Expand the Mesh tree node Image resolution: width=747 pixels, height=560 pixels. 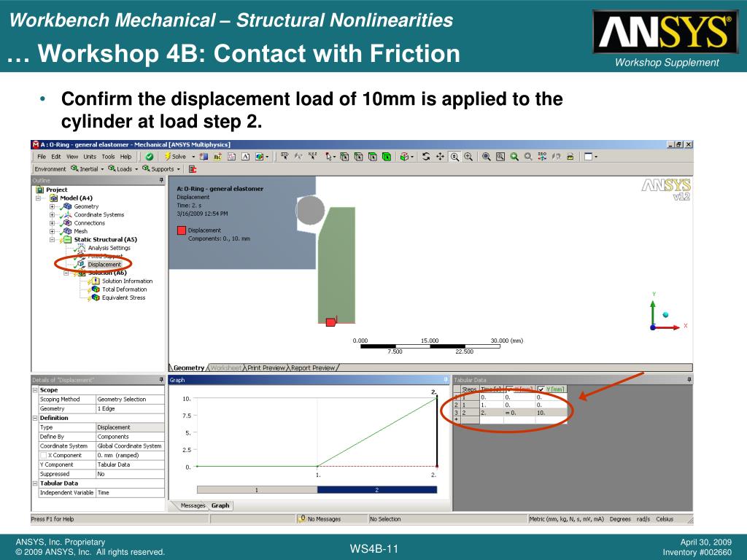[52, 231]
